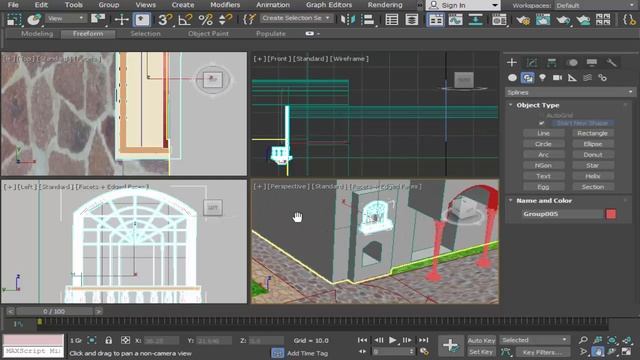640x360 pixels.
Task: Toggle Isolate Selection icon in status bar
Action: [92, 340]
